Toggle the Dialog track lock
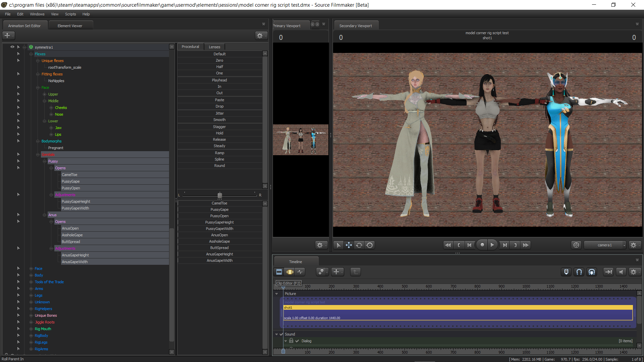This screenshot has height=362, width=644. click(291, 341)
